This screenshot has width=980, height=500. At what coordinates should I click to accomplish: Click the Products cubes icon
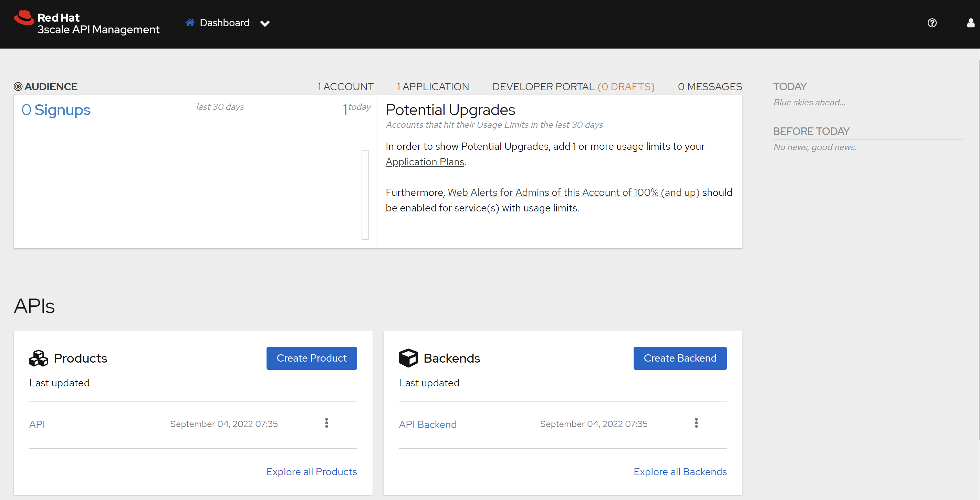[x=39, y=358]
